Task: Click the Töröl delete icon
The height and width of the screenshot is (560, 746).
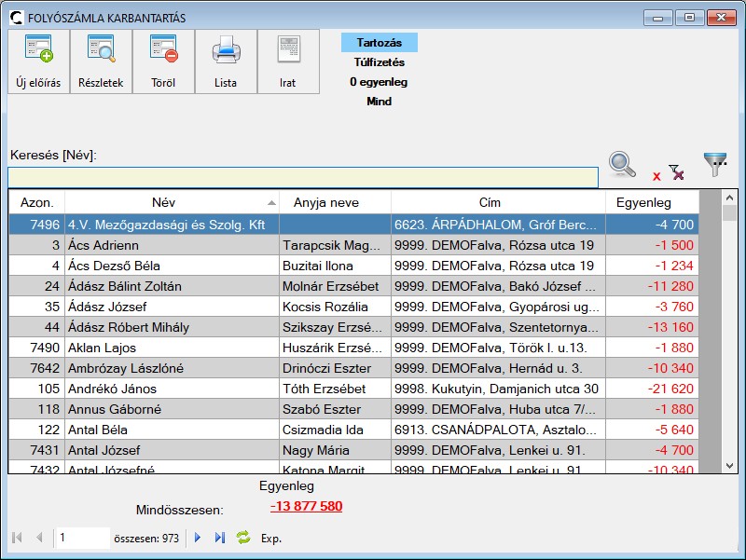Action: click(163, 61)
